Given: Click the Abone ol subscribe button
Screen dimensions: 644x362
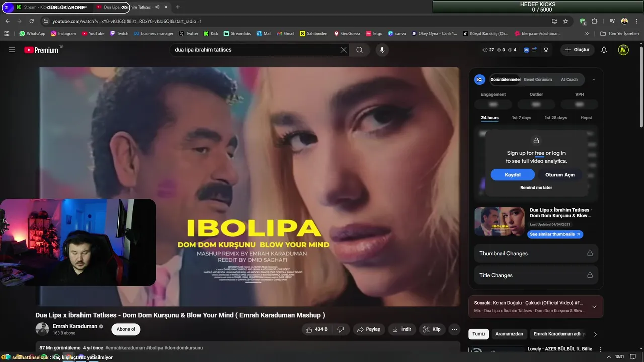Looking at the screenshot, I should pyautogui.click(x=126, y=329).
